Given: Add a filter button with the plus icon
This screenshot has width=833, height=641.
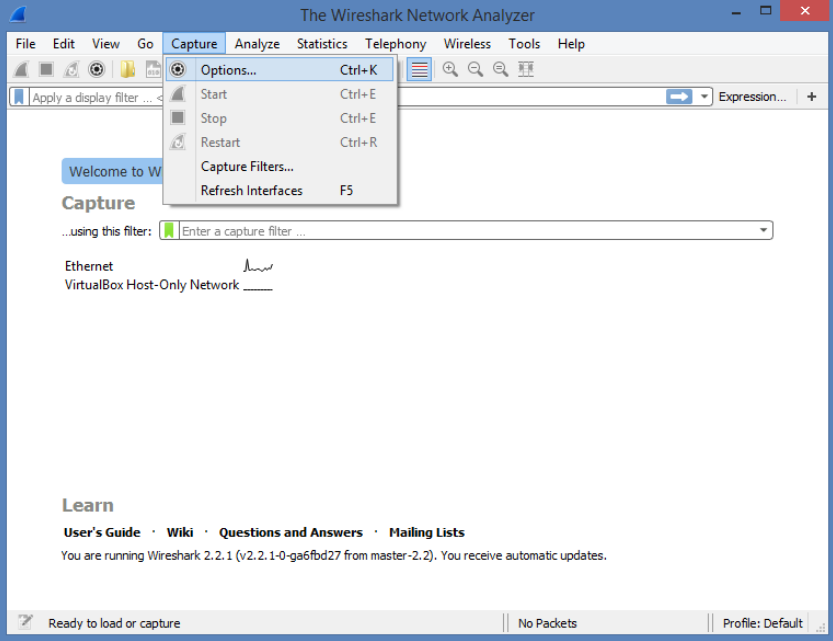Looking at the screenshot, I should (811, 97).
